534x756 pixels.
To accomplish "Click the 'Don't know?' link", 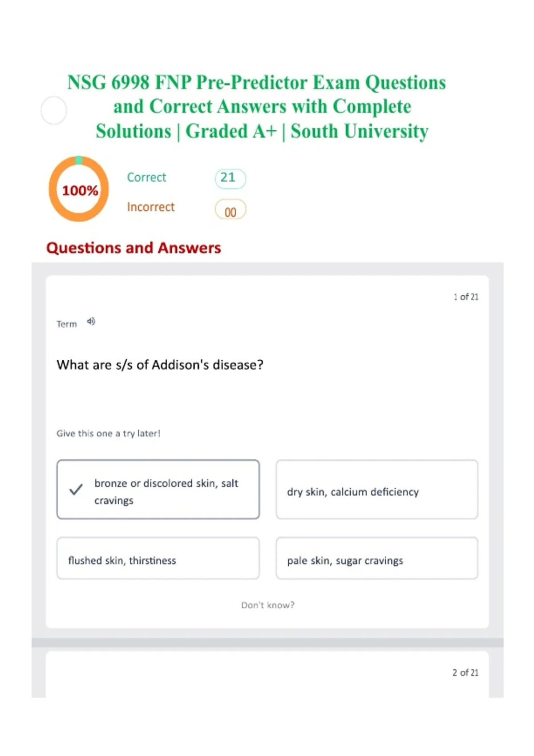I will (267, 605).
